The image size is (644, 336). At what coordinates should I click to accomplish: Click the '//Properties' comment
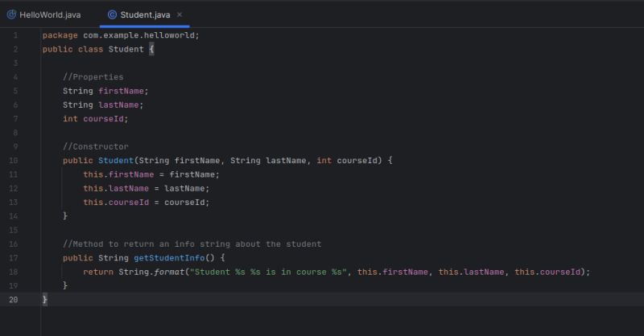click(x=93, y=77)
